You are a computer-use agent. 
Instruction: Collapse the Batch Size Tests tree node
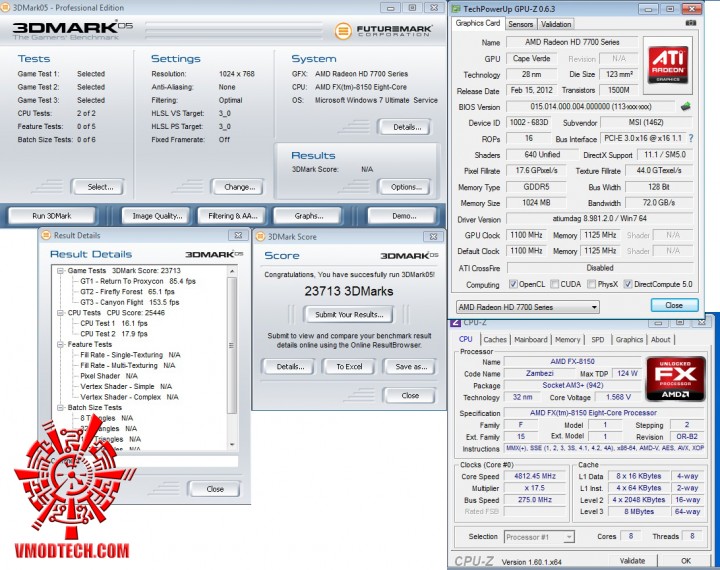click(60, 408)
